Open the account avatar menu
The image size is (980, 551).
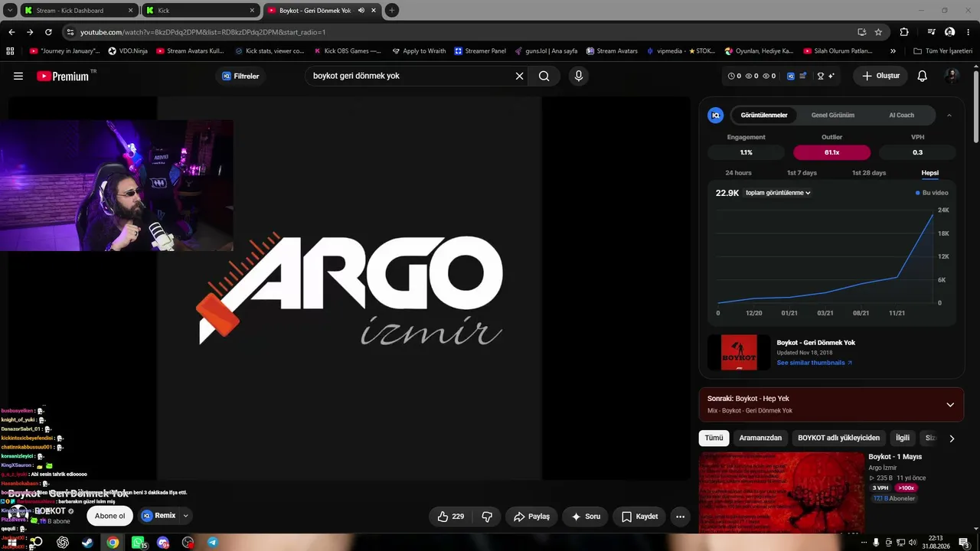pyautogui.click(x=952, y=76)
